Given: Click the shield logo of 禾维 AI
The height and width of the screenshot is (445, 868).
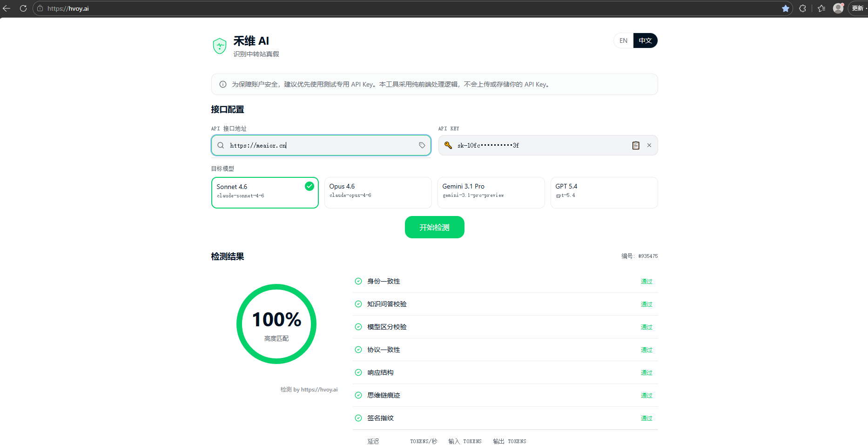Looking at the screenshot, I should pos(219,46).
